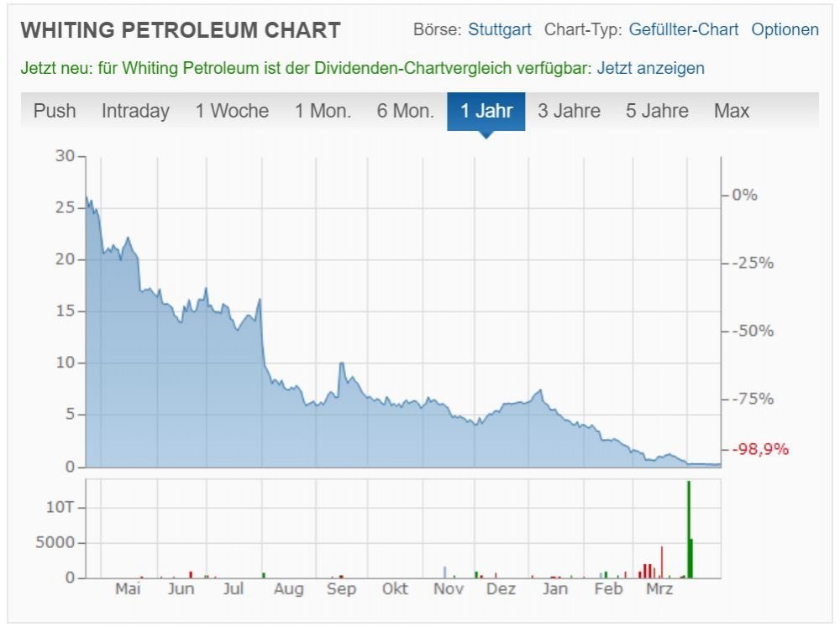The height and width of the screenshot is (627, 840).
Task: Click the Dez month axis label
Action: coord(500,589)
